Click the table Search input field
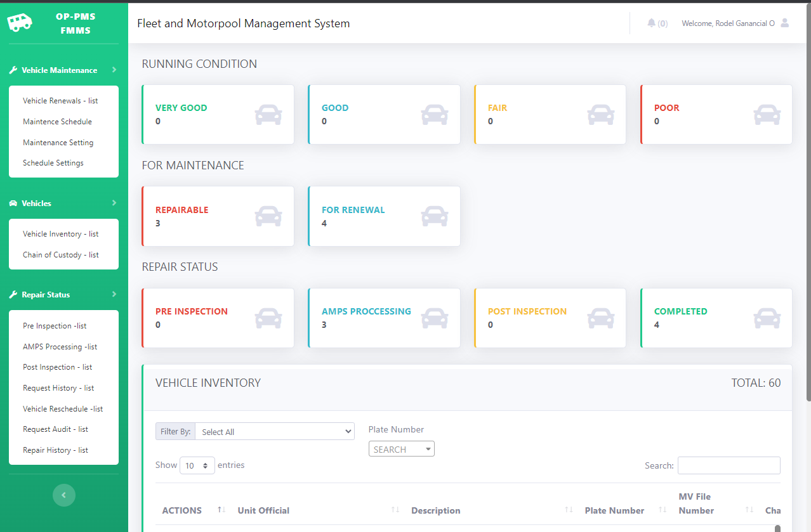811x532 pixels. [x=729, y=465]
